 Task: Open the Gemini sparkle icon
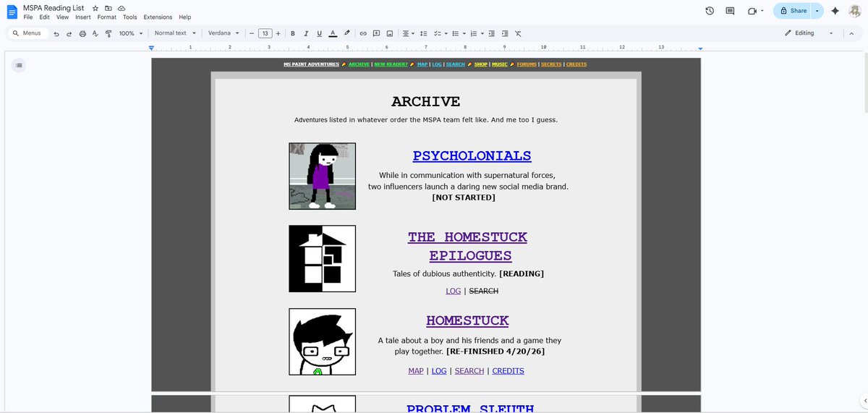pos(835,11)
